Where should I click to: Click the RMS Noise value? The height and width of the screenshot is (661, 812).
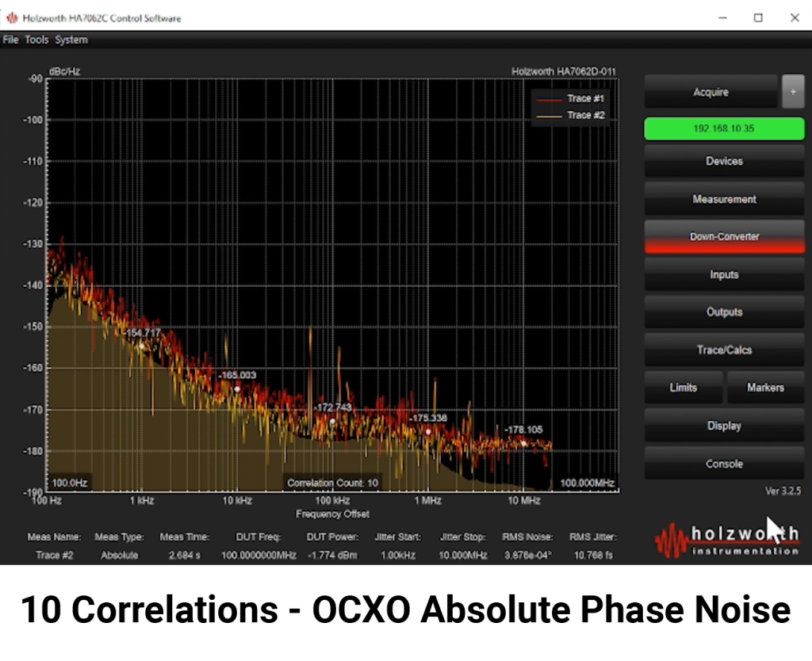527,556
